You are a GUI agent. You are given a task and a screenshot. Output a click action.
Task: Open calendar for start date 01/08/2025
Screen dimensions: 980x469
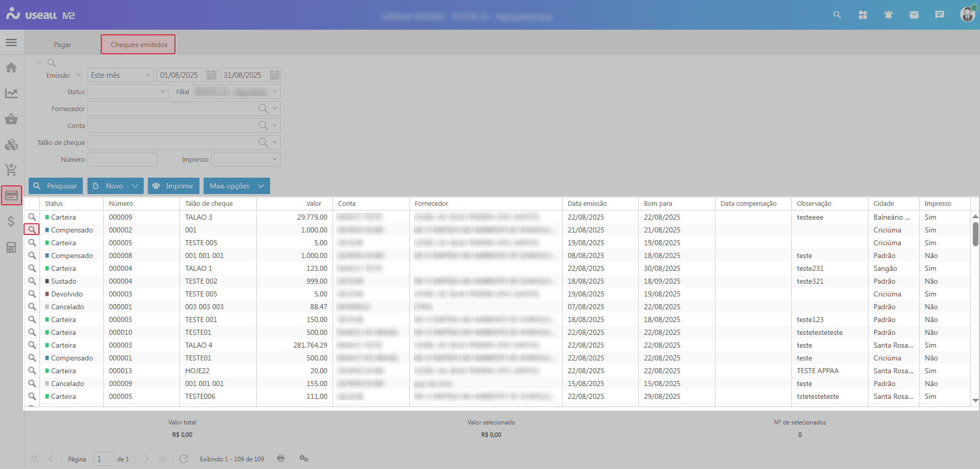211,75
